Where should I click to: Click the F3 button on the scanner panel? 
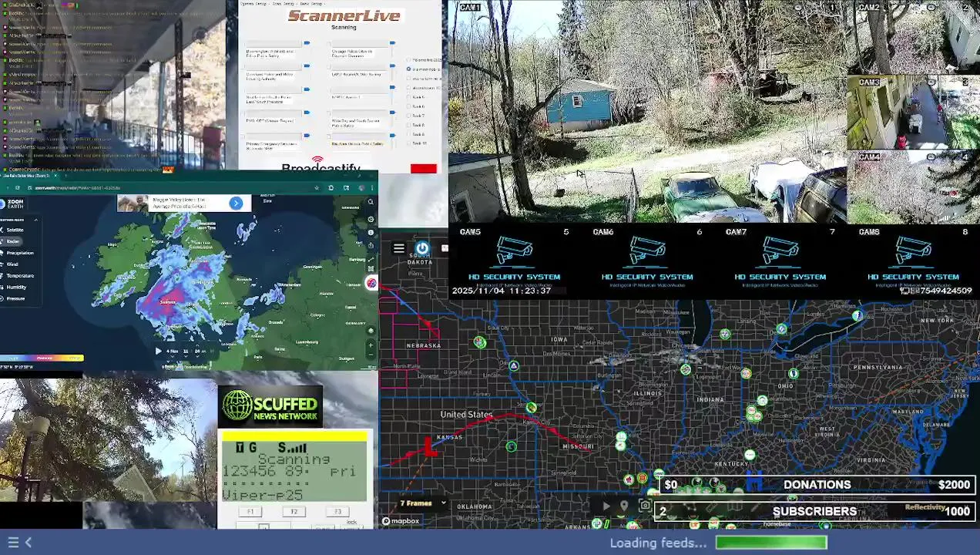tap(337, 512)
